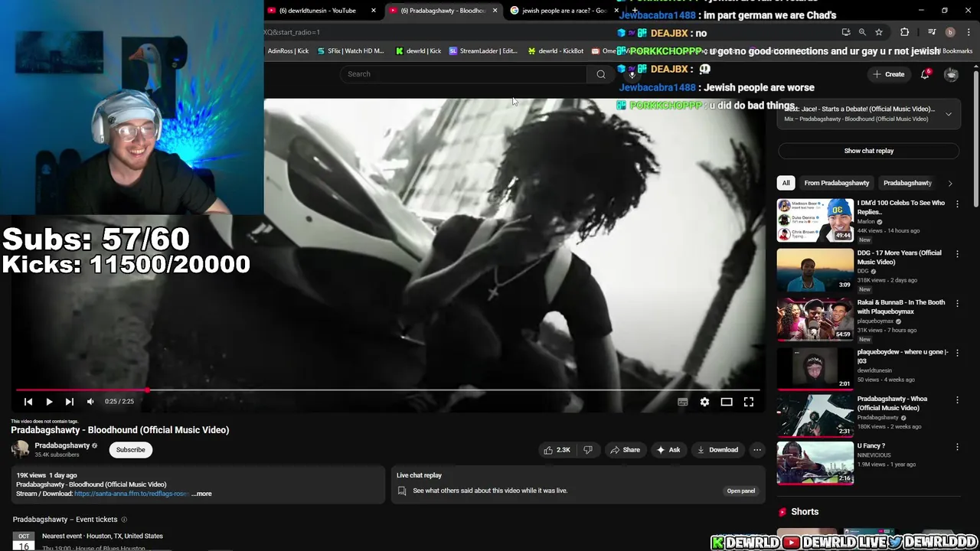Open browser extensions puzzle icon
This screenshot has width=980, height=551.
click(904, 32)
